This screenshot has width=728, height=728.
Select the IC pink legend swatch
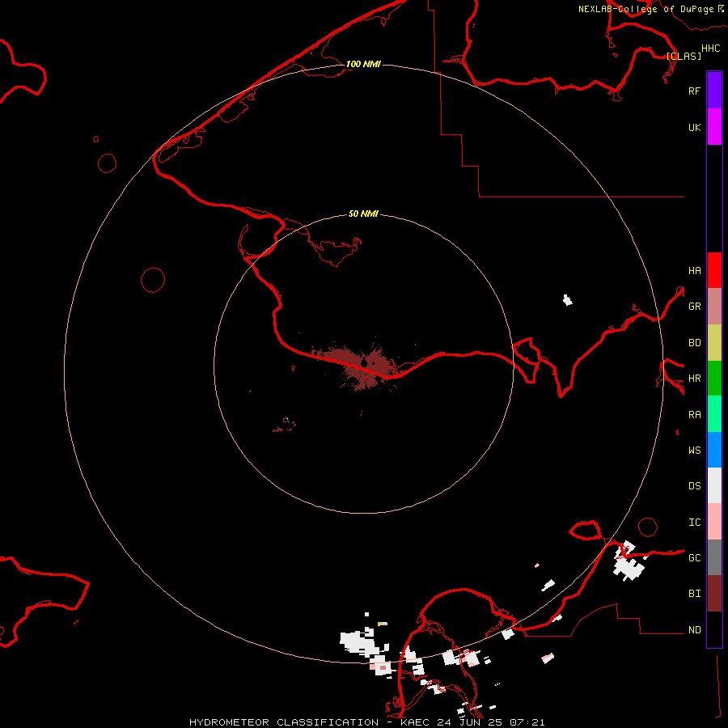pyautogui.click(x=714, y=522)
